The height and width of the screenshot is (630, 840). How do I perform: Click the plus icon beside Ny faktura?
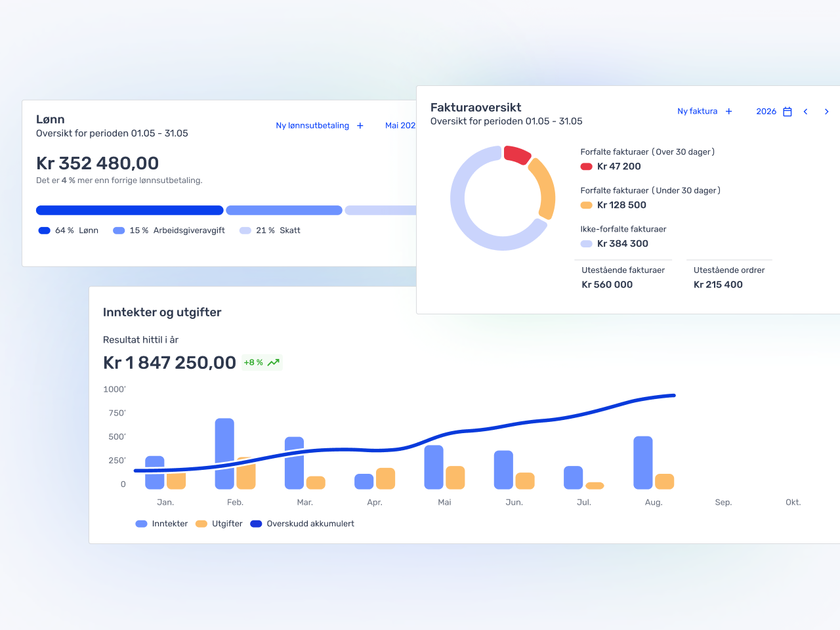(728, 112)
